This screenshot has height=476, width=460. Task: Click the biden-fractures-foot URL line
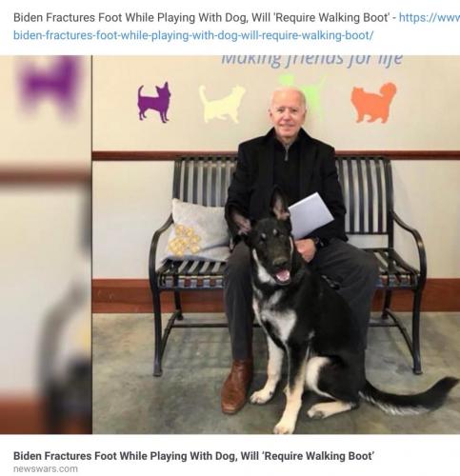pyautogui.click(x=193, y=35)
